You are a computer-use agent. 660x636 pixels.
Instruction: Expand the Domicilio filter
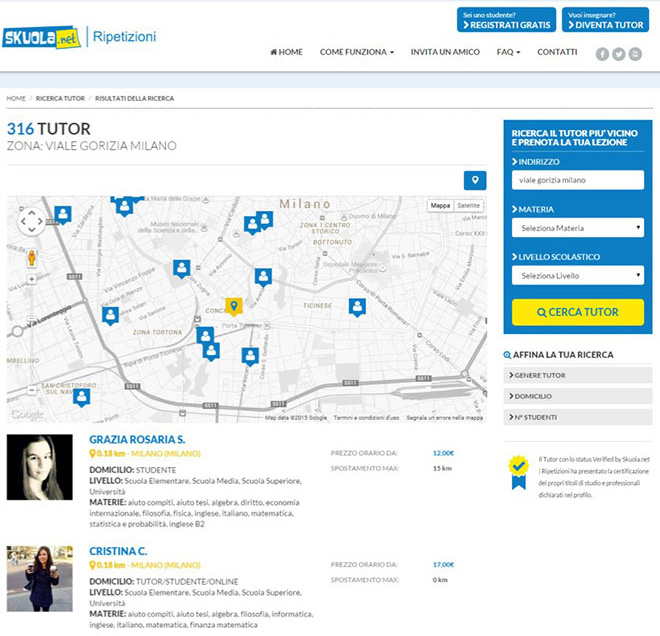pos(578,396)
